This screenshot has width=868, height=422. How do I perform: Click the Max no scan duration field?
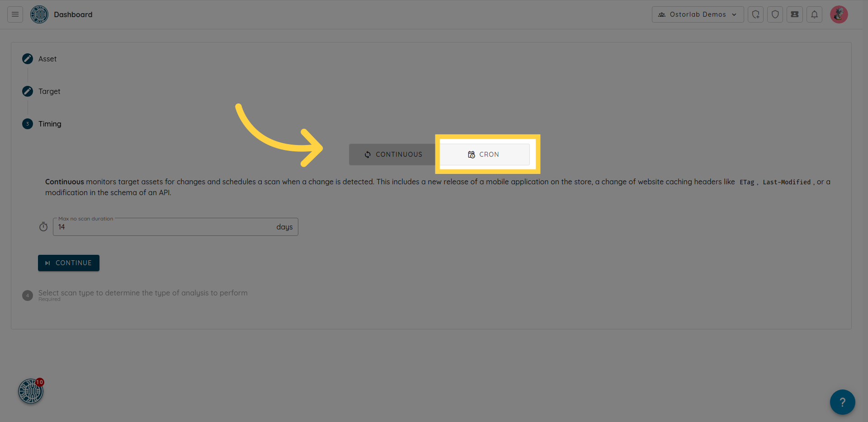pyautogui.click(x=165, y=227)
